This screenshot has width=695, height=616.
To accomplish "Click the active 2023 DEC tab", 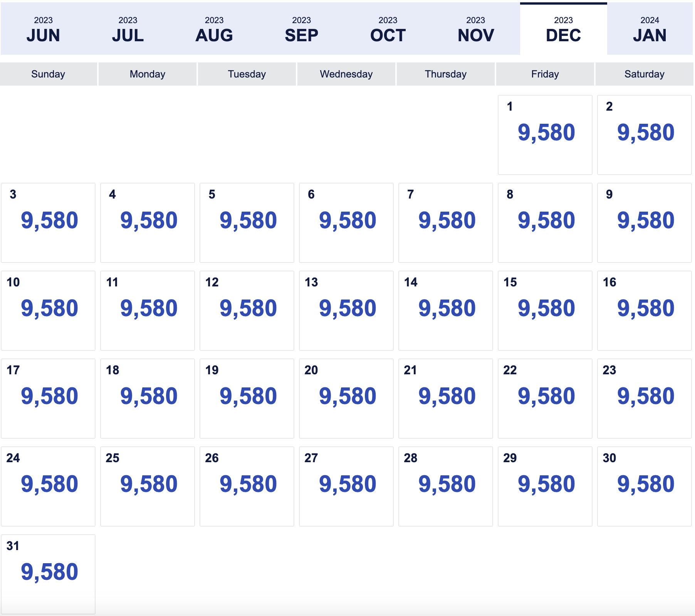I will pos(564,29).
